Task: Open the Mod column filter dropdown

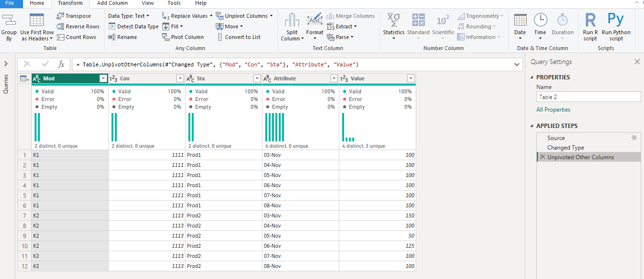Action: tap(103, 78)
